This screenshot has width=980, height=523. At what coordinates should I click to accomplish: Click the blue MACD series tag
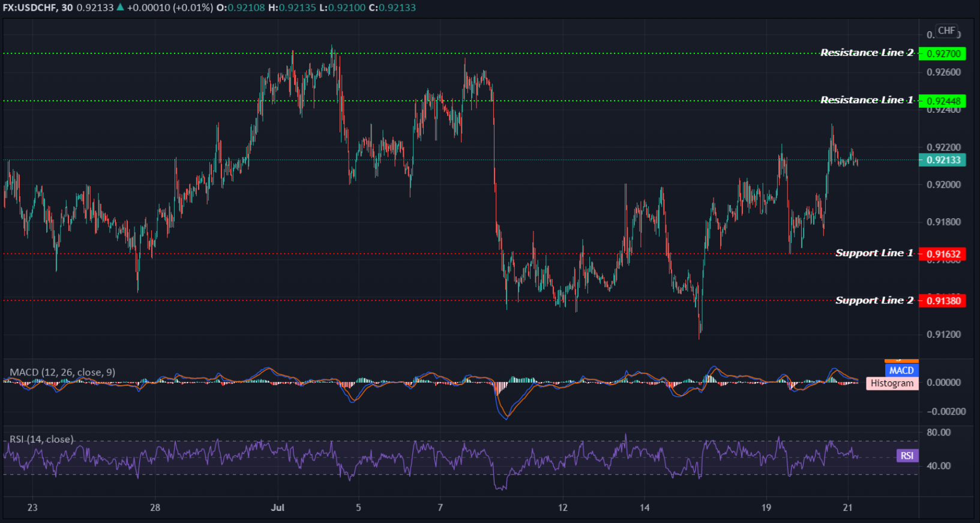click(901, 371)
